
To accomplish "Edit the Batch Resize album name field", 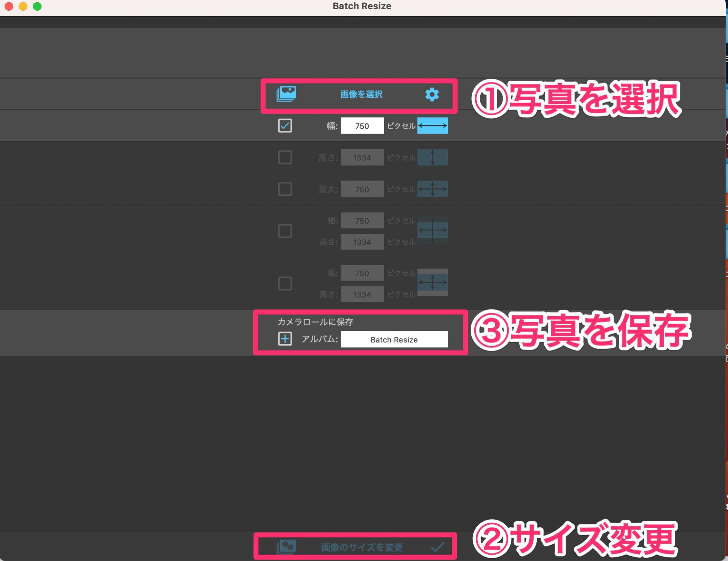I will 394,339.
